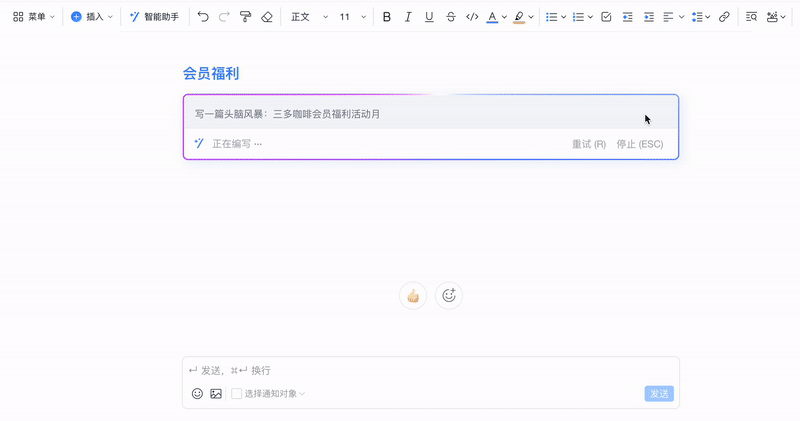The image size is (800, 421).
Task: Insert inline code with the code icon
Action: click(x=472, y=17)
